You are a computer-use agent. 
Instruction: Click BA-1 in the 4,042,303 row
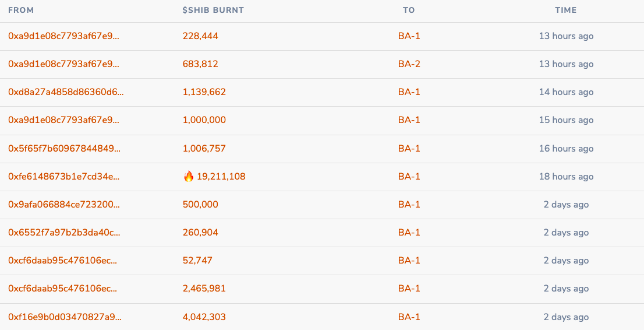pyautogui.click(x=409, y=317)
